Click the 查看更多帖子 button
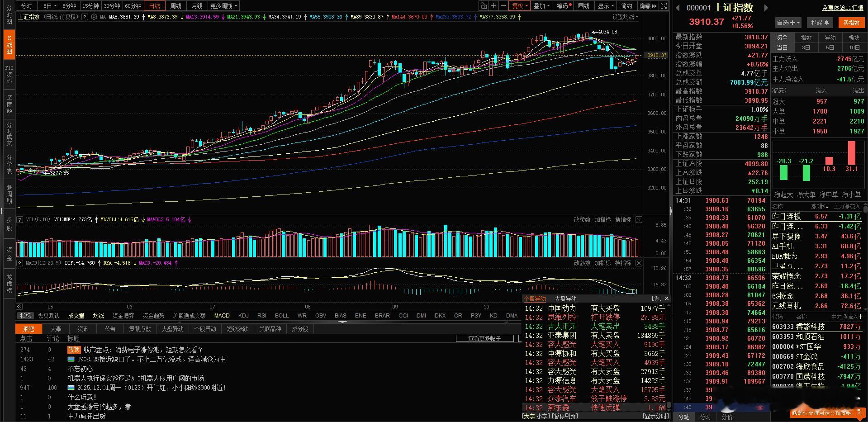Image resolution: width=868 pixels, height=422 pixels. 484,338
